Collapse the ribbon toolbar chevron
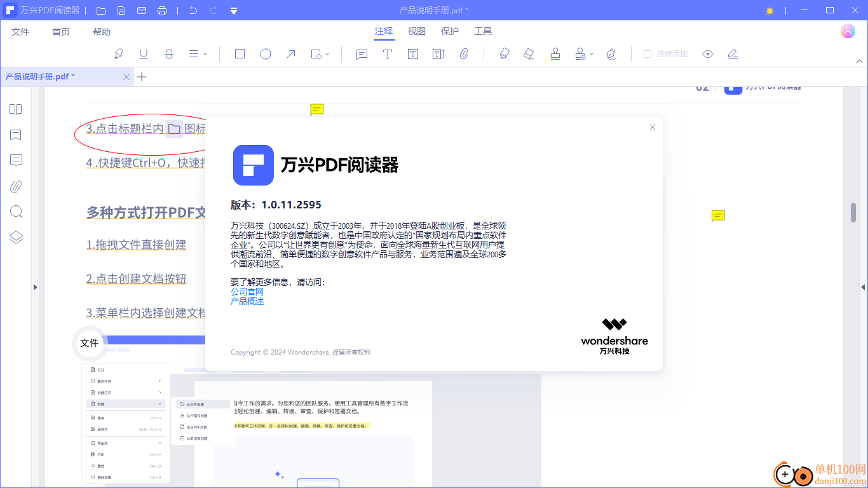The width and height of the screenshot is (868, 488). pyautogui.click(x=860, y=61)
